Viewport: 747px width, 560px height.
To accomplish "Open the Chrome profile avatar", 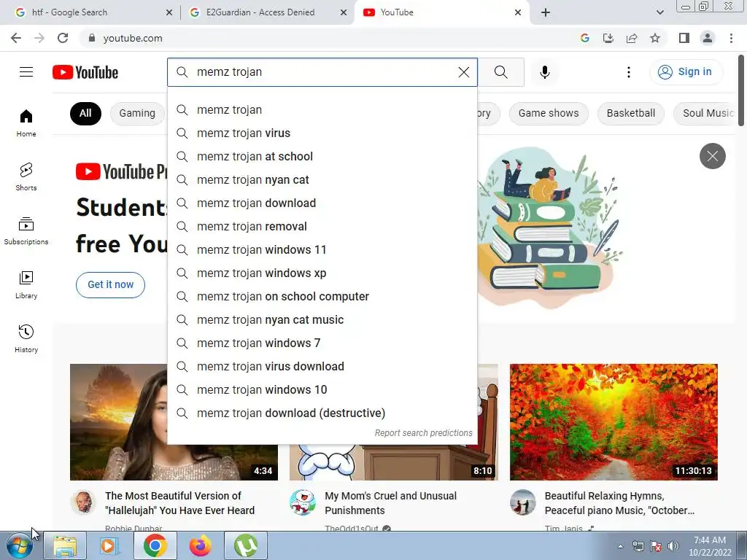I will 708,38.
